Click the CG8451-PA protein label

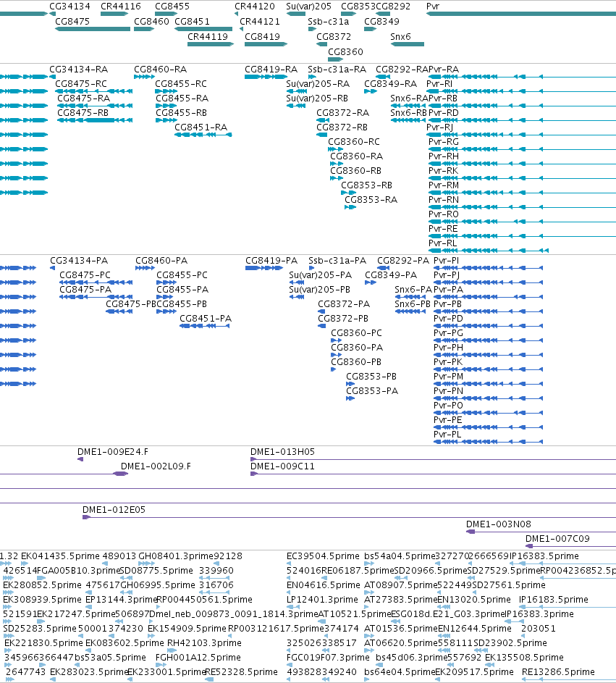point(206,319)
